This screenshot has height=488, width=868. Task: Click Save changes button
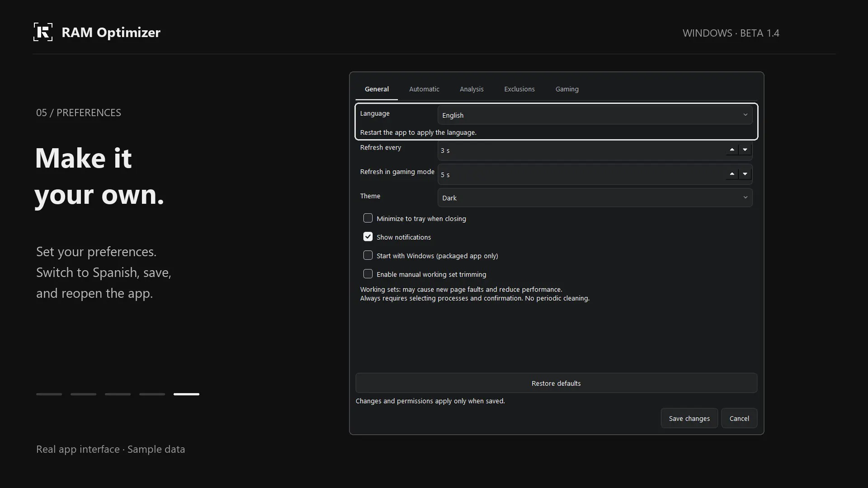(689, 418)
